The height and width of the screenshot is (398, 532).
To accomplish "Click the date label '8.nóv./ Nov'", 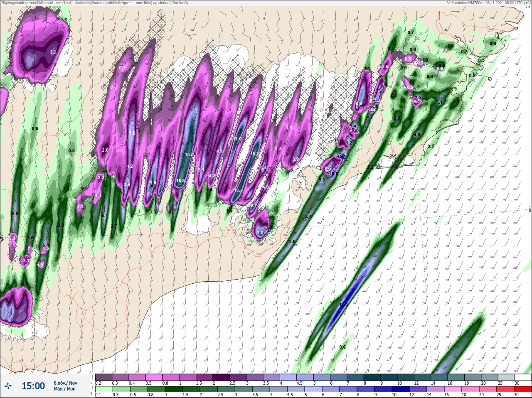I will (65, 383).
